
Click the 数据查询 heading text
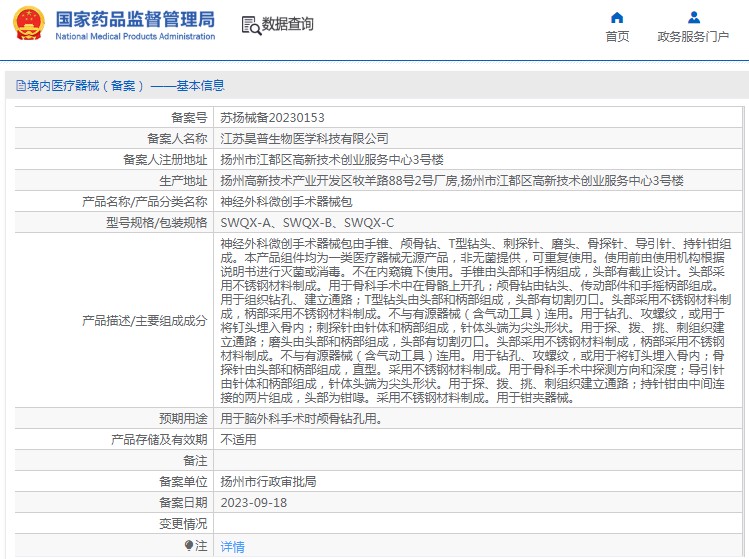pos(288,23)
